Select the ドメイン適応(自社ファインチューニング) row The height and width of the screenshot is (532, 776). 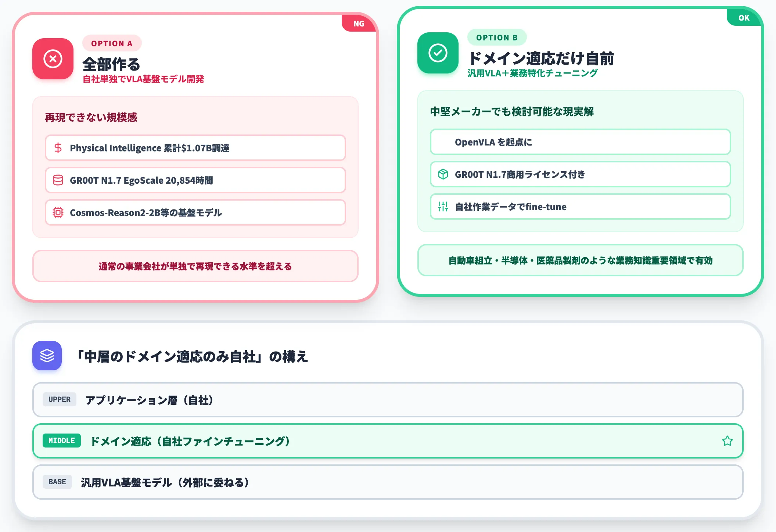[x=388, y=441]
